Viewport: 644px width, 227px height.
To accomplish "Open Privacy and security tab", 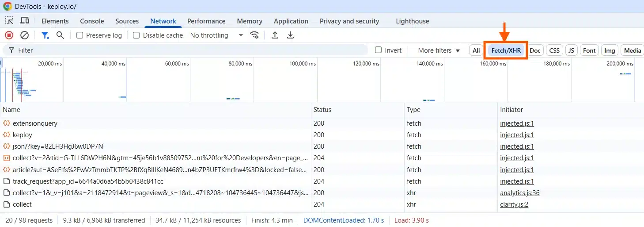I will pyautogui.click(x=349, y=21).
